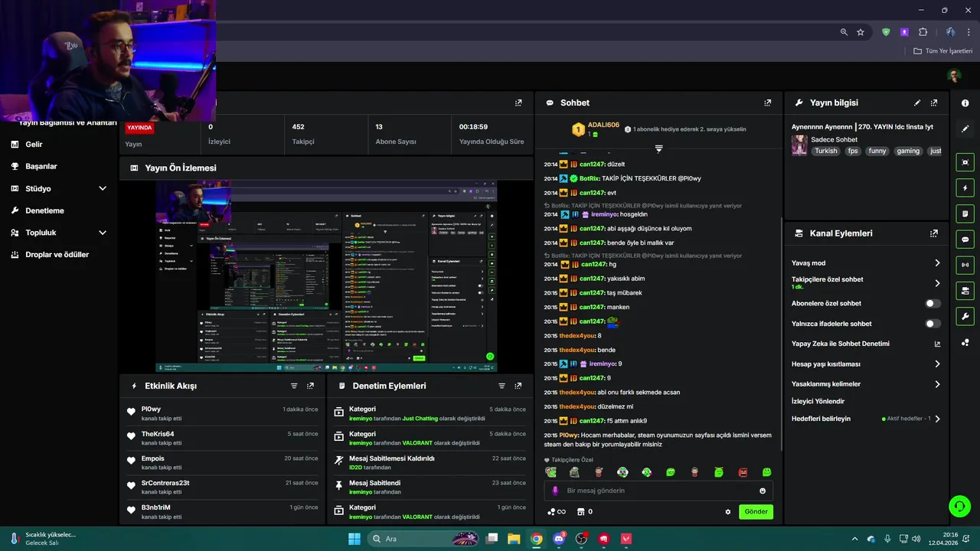Image resolution: width=980 pixels, height=551 pixels.
Task: Toggle the lightning activity feed widget in right sidebar
Action: point(965,188)
